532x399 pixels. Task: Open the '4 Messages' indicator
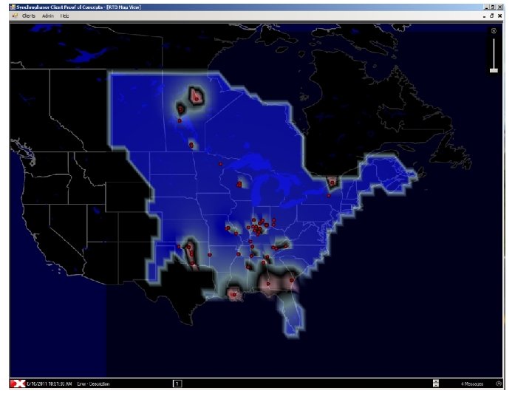(472, 383)
